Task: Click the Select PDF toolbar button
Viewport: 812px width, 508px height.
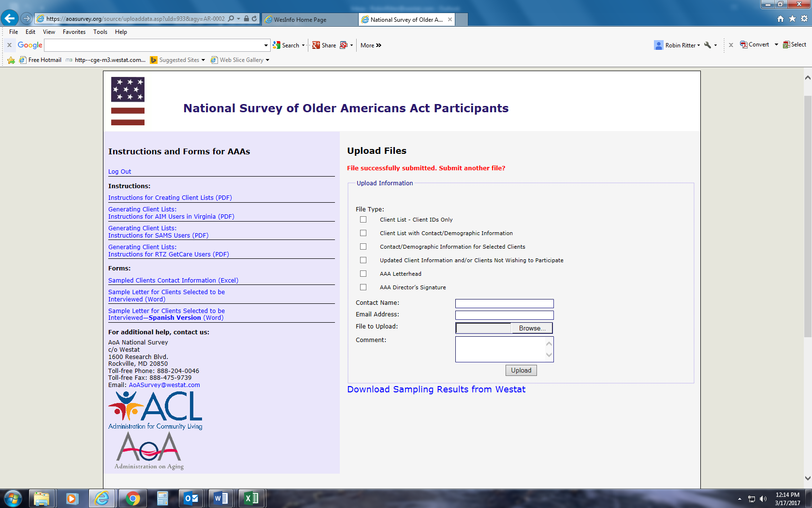Action: [x=795, y=45]
